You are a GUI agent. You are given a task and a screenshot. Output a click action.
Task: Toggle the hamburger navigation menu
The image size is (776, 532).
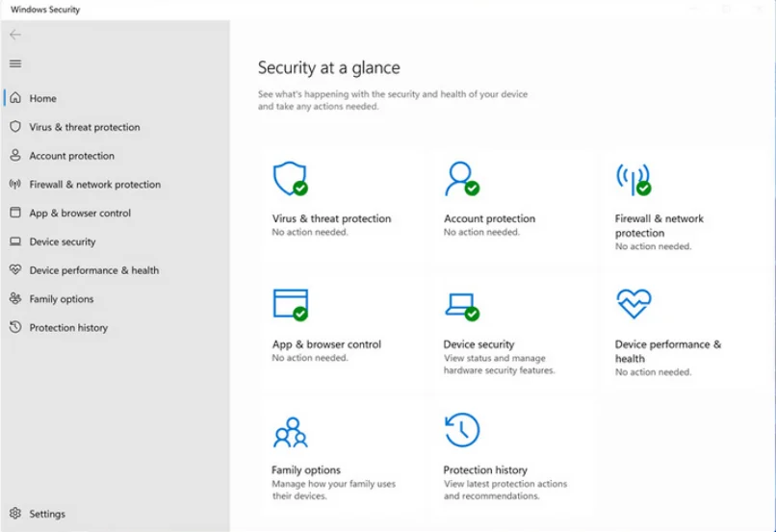[15, 63]
